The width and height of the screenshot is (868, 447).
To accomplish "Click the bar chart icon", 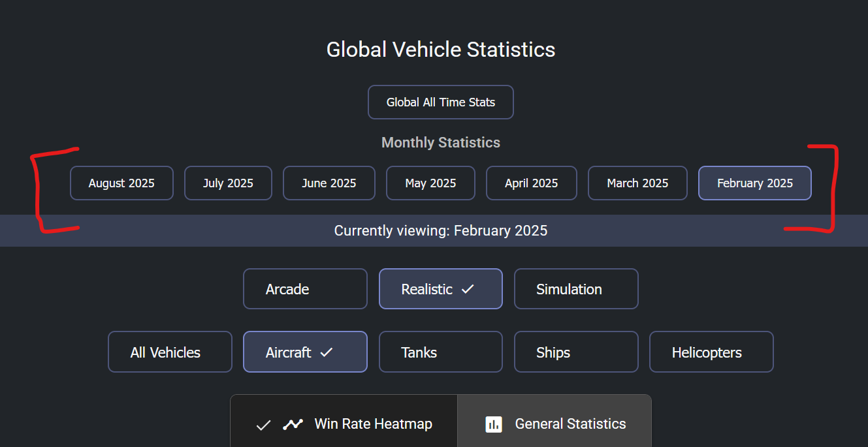I will tap(494, 425).
